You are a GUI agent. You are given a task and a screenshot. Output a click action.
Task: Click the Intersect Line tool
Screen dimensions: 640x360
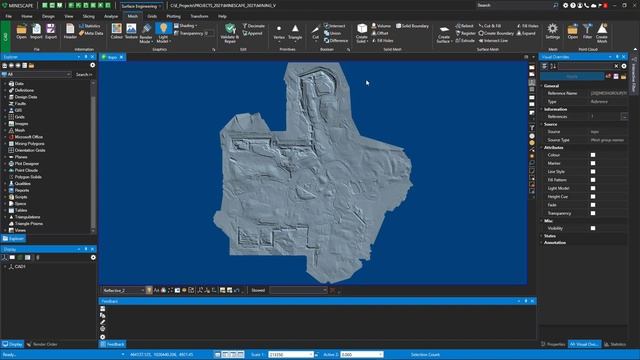click(x=493, y=40)
